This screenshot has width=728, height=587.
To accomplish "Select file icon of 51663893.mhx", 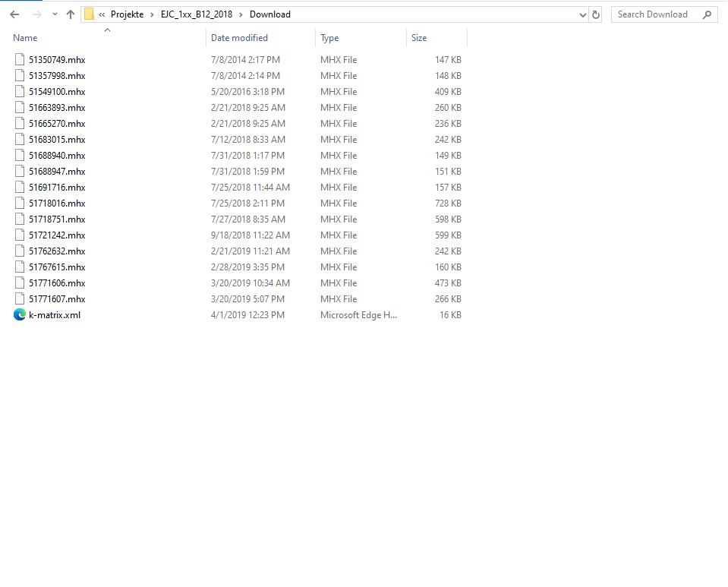I will click(20, 107).
